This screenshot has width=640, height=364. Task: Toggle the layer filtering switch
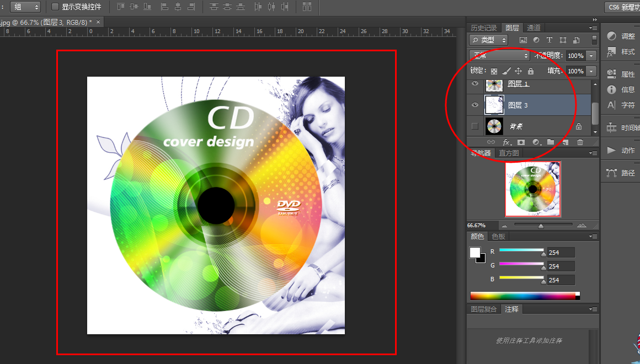(x=594, y=40)
